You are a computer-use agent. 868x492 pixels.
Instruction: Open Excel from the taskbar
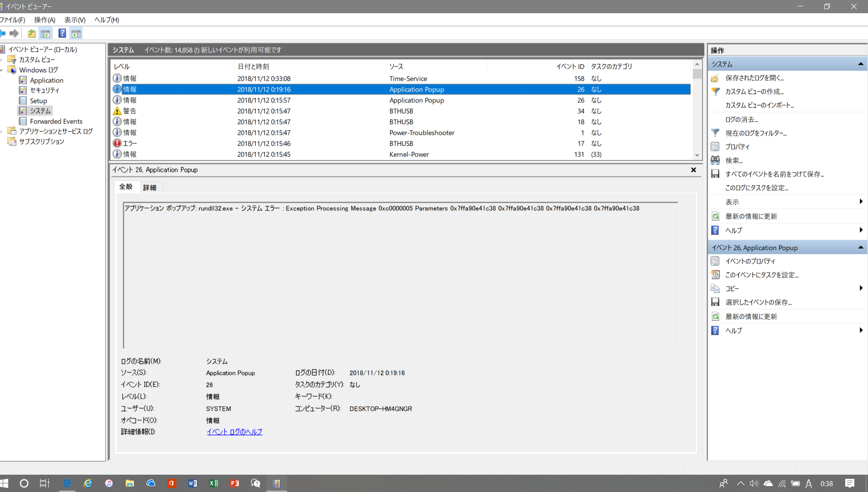(x=214, y=483)
